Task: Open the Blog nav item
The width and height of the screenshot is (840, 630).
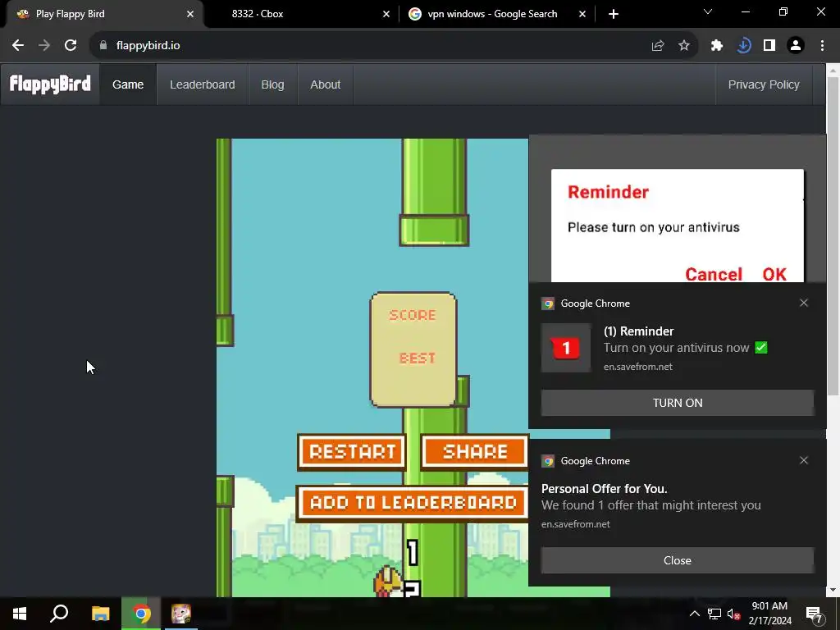Action: [x=272, y=84]
